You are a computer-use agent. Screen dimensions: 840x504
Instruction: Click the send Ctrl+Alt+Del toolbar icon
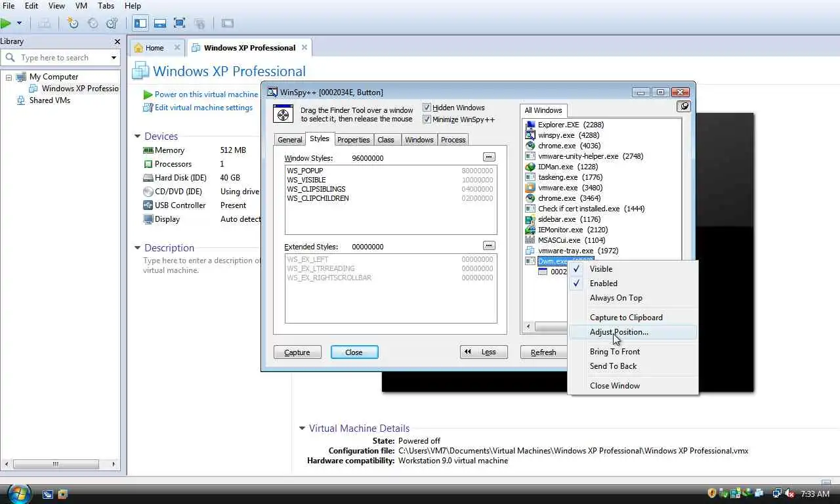pos(45,23)
